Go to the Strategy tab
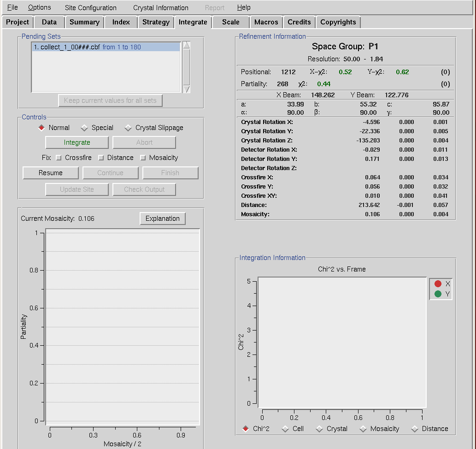Viewport: 476px width, 449px height. (156, 22)
